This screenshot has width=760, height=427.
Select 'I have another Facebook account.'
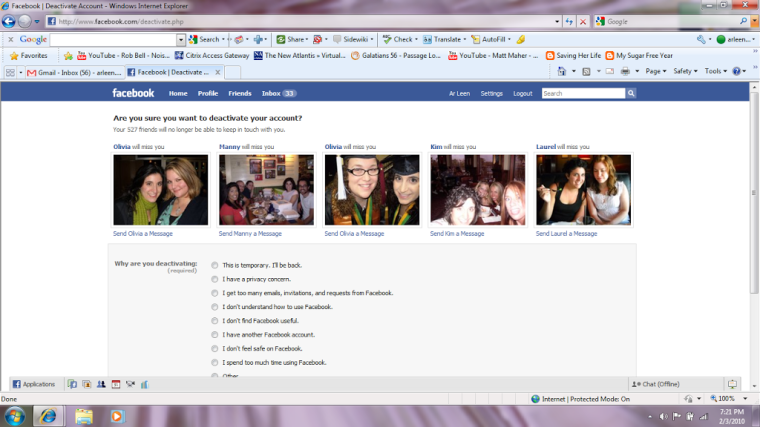coord(214,335)
